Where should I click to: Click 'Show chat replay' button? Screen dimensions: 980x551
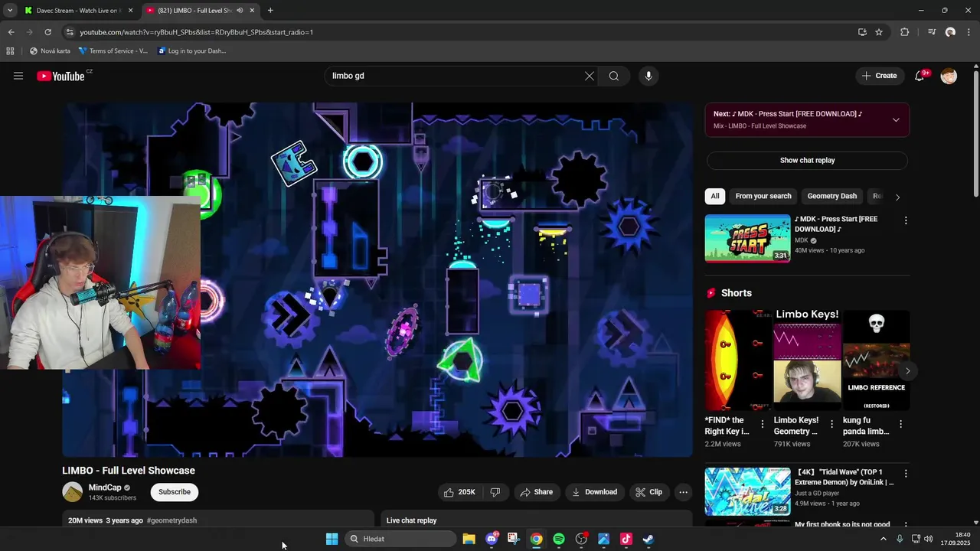(807, 161)
